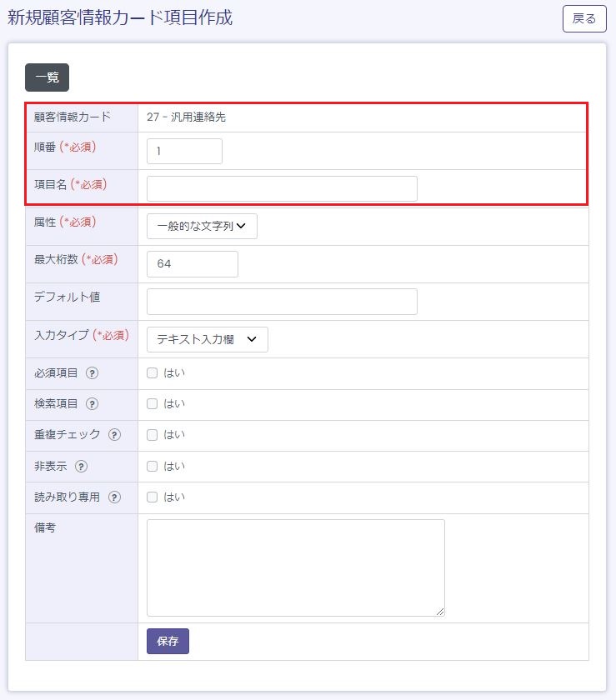Show help for 読み取り専用 field
Image resolution: width=616 pixels, height=700 pixels.
pyautogui.click(x=114, y=497)
